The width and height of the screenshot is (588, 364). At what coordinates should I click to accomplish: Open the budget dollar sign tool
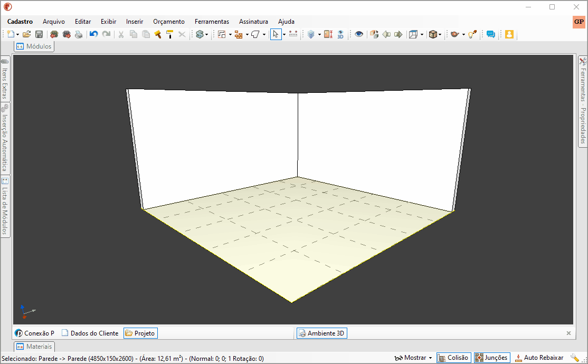pos(200,34)
